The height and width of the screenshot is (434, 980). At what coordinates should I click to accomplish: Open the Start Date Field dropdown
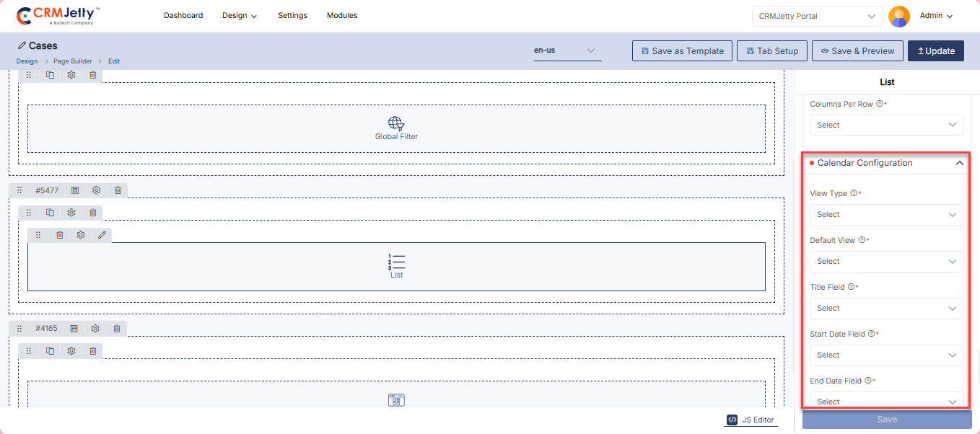pyautogui.click(x=886, y=355)
